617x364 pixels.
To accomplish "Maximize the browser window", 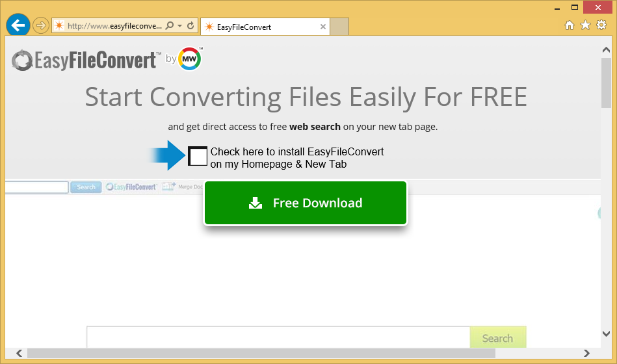I will (575, 8).
